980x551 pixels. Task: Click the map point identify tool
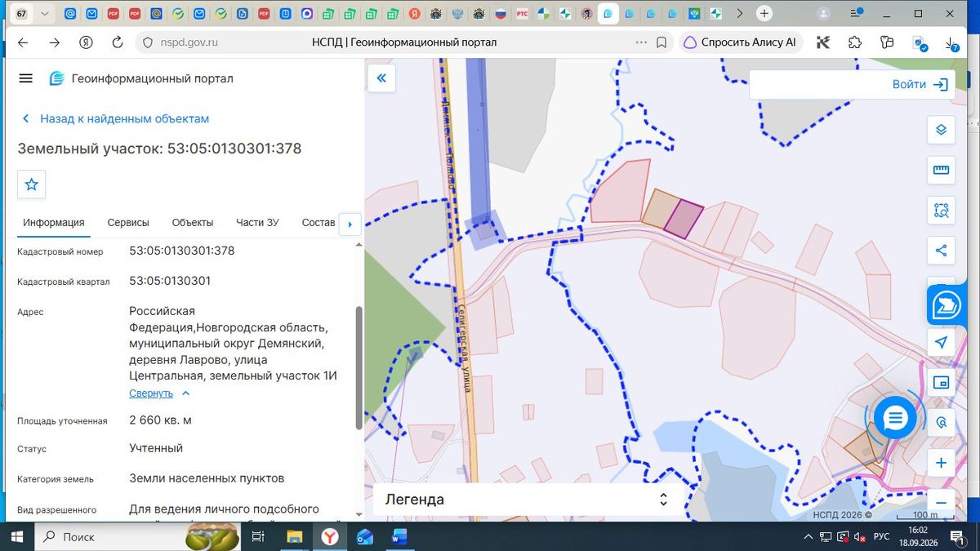(x=941, y=423)
